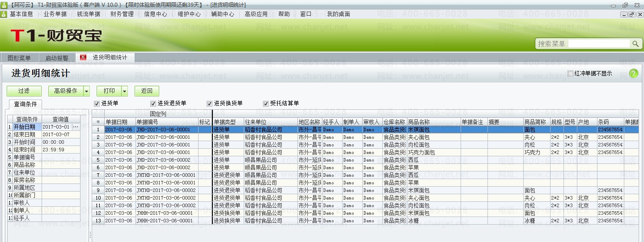Click the magnifier icon in menu search
The width and height of the screenshot is (644, 242).
(x=635, y=44)
